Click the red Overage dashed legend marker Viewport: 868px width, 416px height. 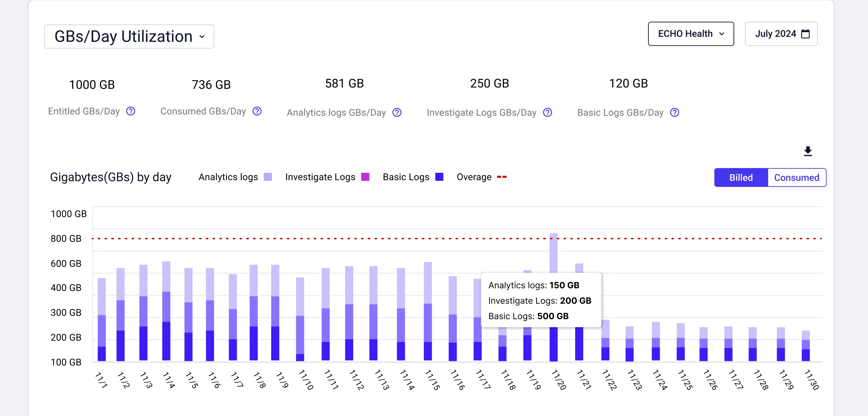[502, 177]
